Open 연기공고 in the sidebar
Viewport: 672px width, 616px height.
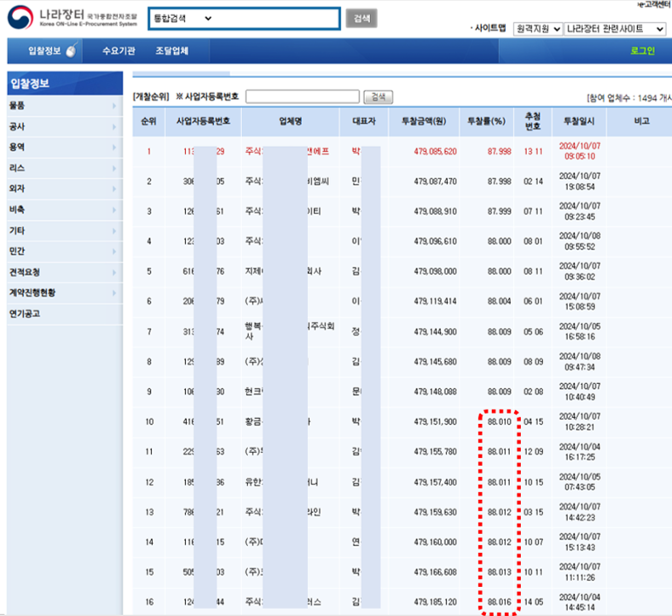click(x=25, y=314)
